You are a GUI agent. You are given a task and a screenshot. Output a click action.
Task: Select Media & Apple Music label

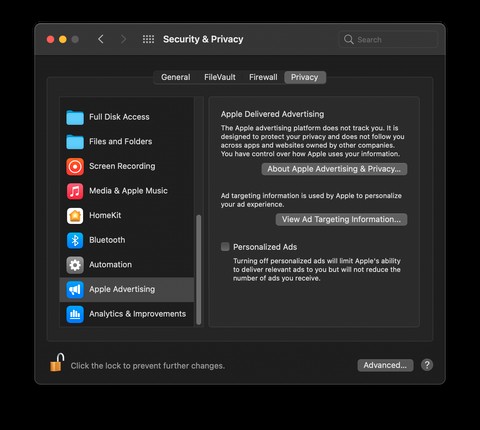click(x=128, y=191)
